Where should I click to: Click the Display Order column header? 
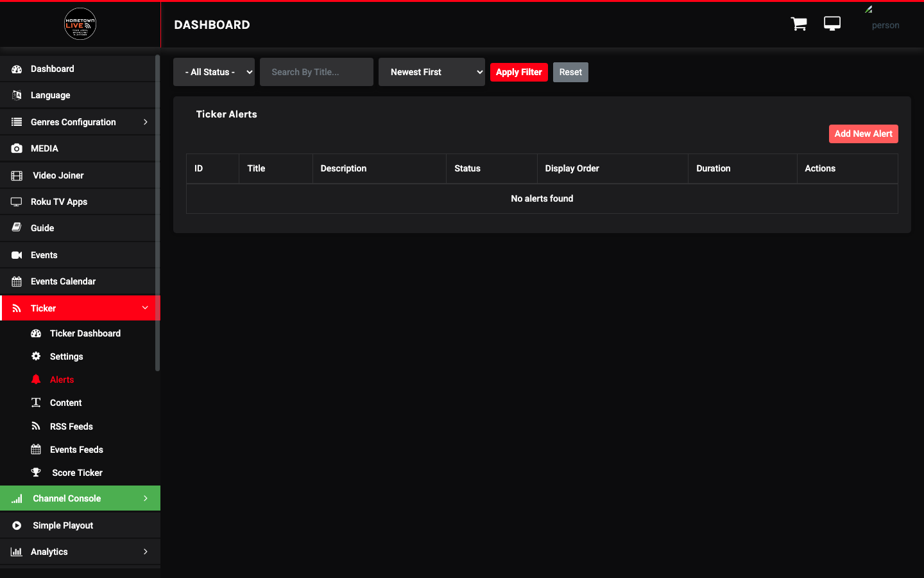coord(612,168)
